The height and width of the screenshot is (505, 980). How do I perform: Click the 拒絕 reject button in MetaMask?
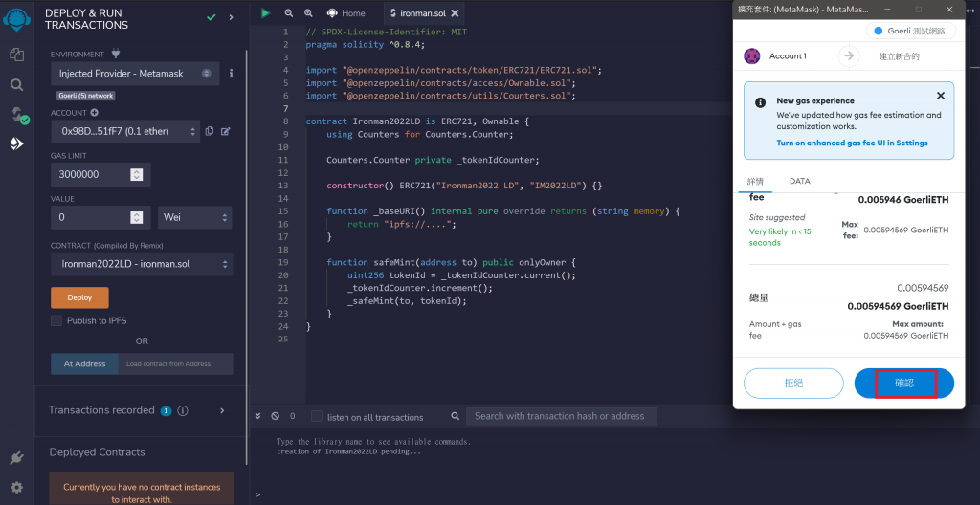[793, 384]
